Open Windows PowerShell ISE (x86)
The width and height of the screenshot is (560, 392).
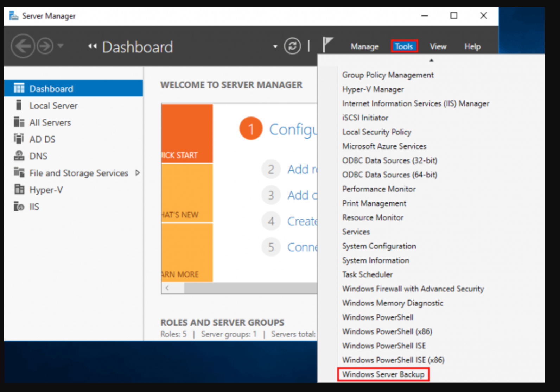point(393,360)
